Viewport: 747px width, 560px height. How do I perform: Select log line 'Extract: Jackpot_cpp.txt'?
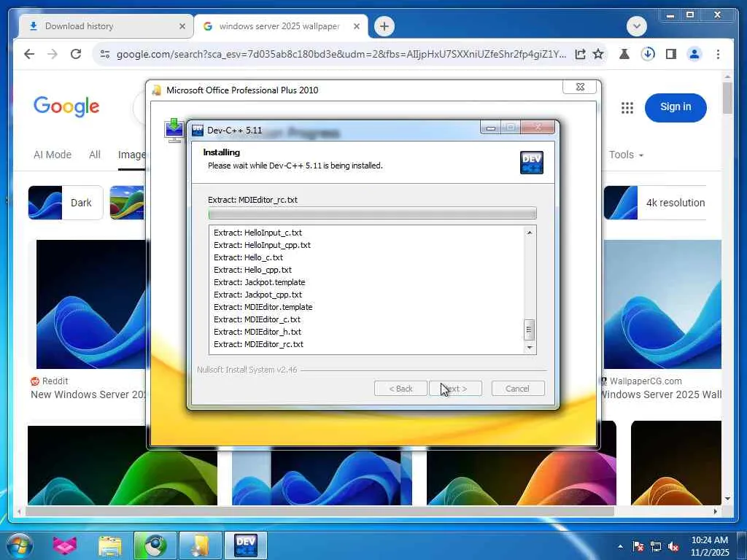coord(258,295)
